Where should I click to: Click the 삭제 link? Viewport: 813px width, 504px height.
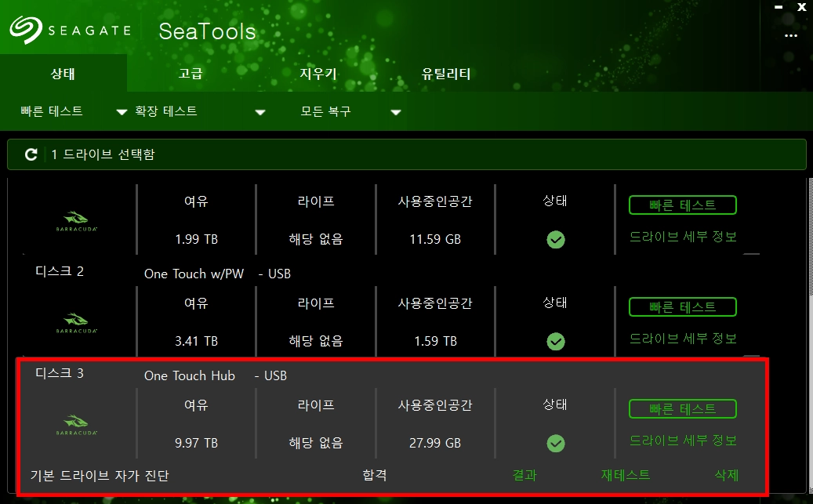coord(727,475)
